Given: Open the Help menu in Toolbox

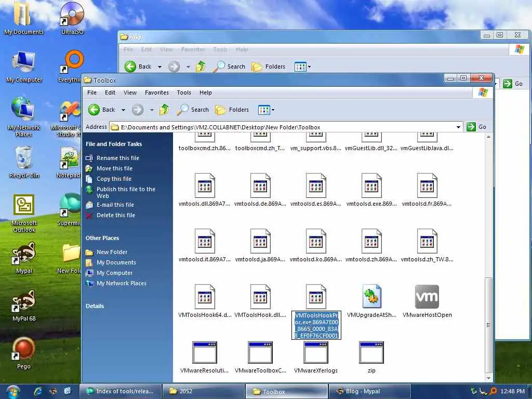Looking at the screenshot, I should click(206, 92).
